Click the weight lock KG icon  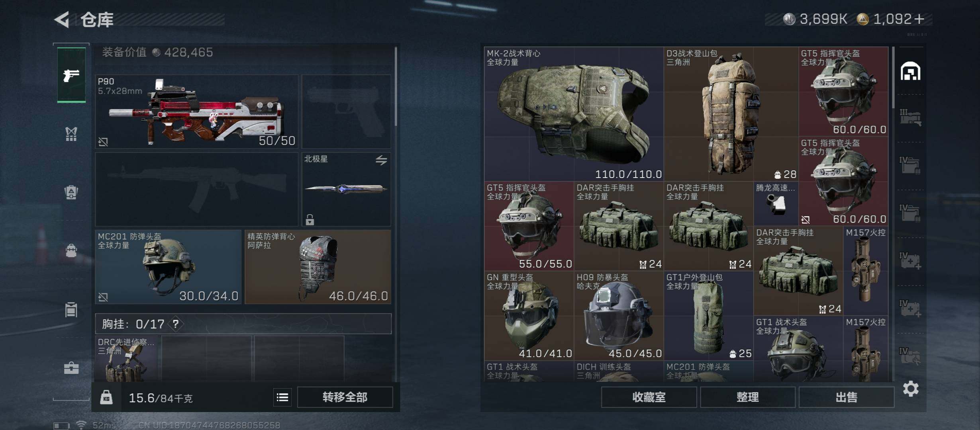[106, 397]
